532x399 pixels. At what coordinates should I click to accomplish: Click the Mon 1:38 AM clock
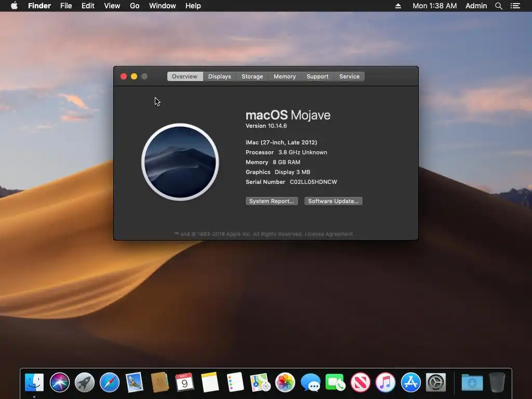(x=435, y=6)
